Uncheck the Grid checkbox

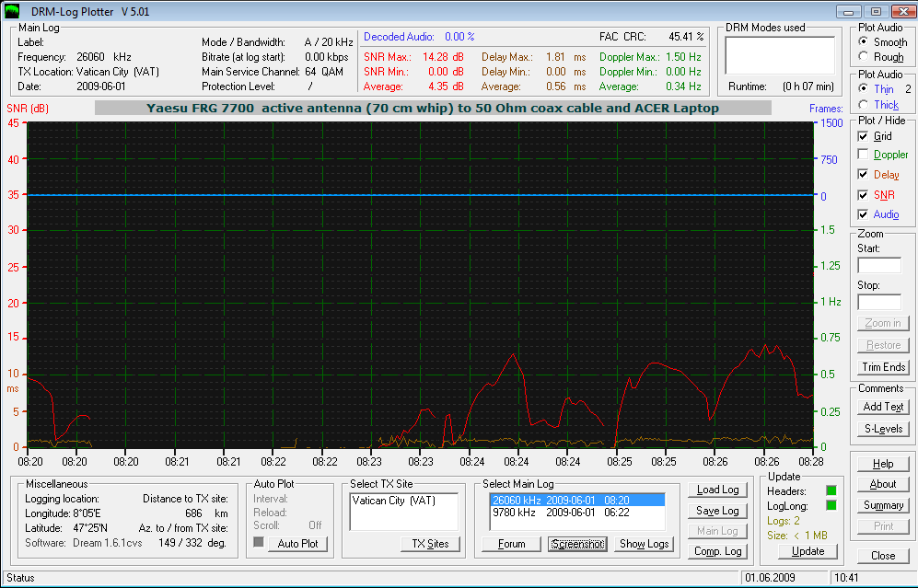[x=863, y=136]
